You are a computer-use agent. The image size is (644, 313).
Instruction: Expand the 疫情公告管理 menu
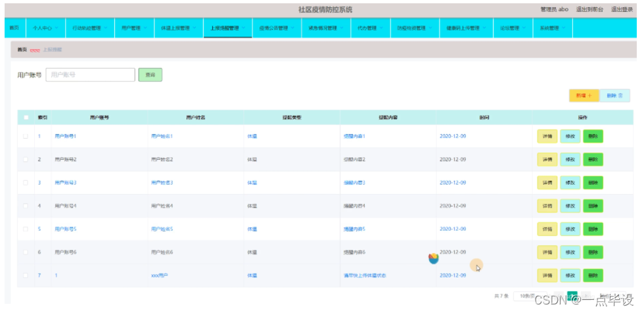point(277,28)
